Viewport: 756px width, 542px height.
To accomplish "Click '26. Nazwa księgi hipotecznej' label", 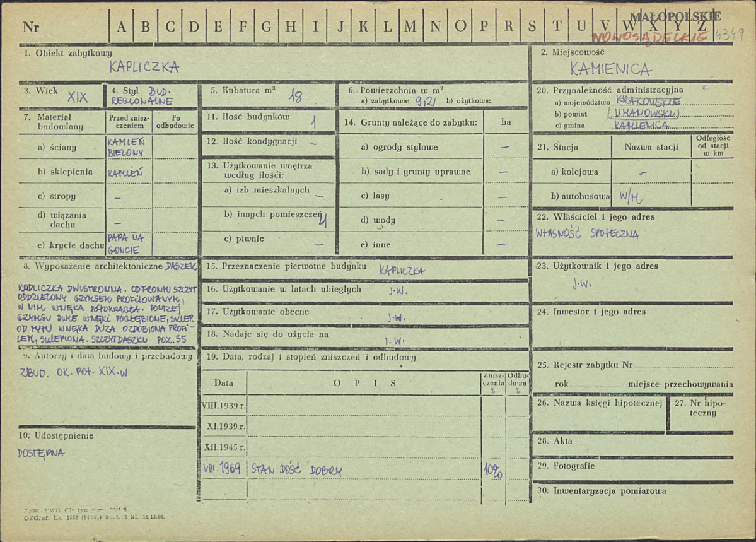I will click(600, 403).
